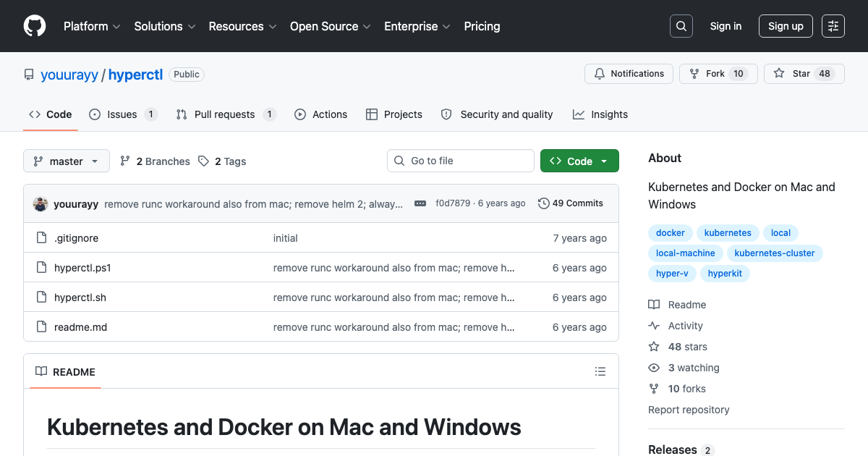Expand the Open Source menu

coord(331,26)
